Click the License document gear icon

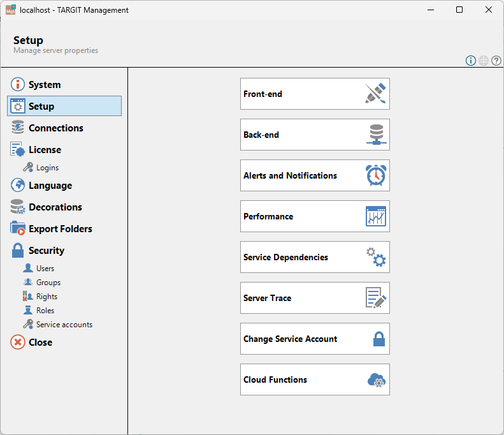pyautogui.click(x=17, y=149)
